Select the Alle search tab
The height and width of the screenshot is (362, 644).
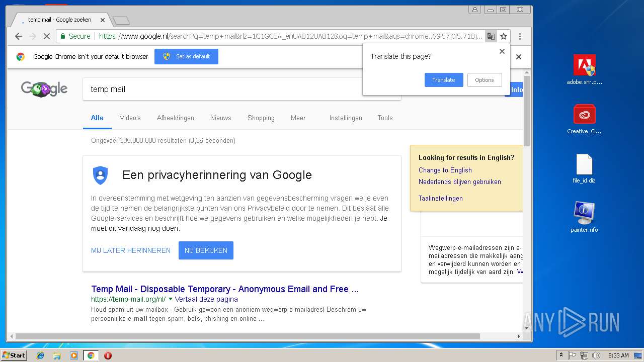coord(97,118)
